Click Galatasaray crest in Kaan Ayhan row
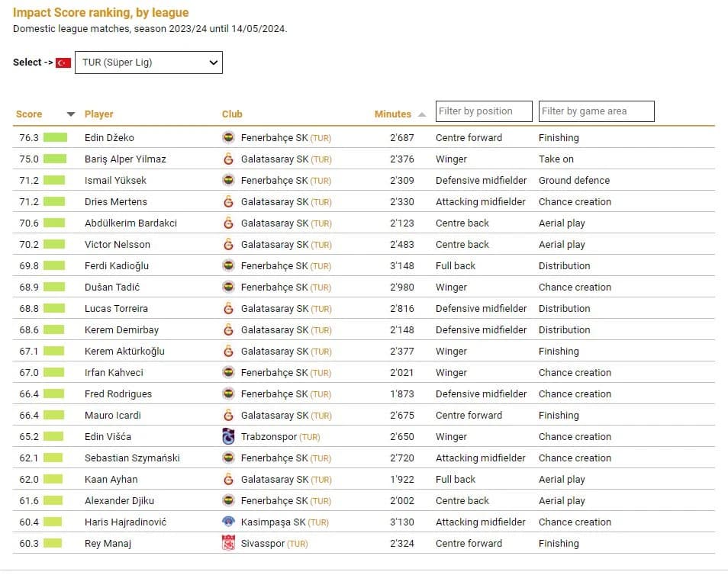 coord(228,480)
